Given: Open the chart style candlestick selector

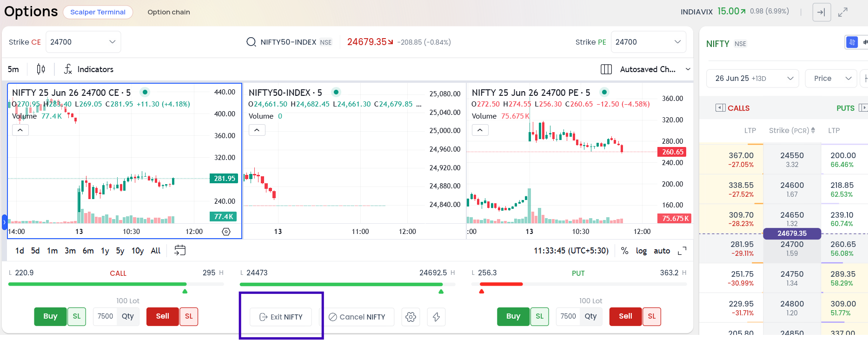Looking at the screenshot, I should point(41,69).
